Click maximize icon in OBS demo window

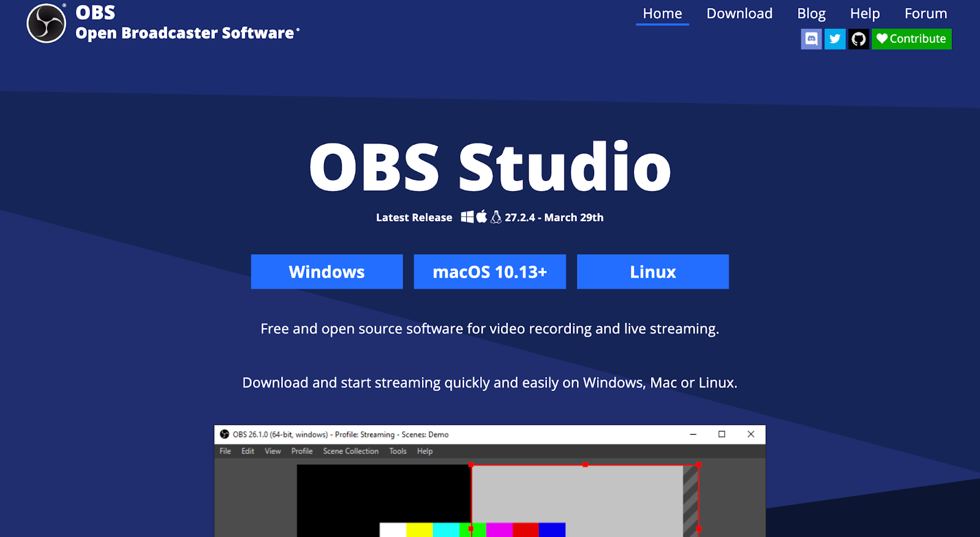click(x=722, y=434)
